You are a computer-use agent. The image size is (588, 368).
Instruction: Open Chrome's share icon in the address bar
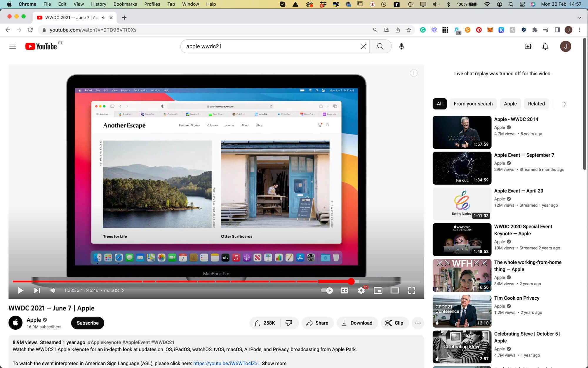point(397,30)
